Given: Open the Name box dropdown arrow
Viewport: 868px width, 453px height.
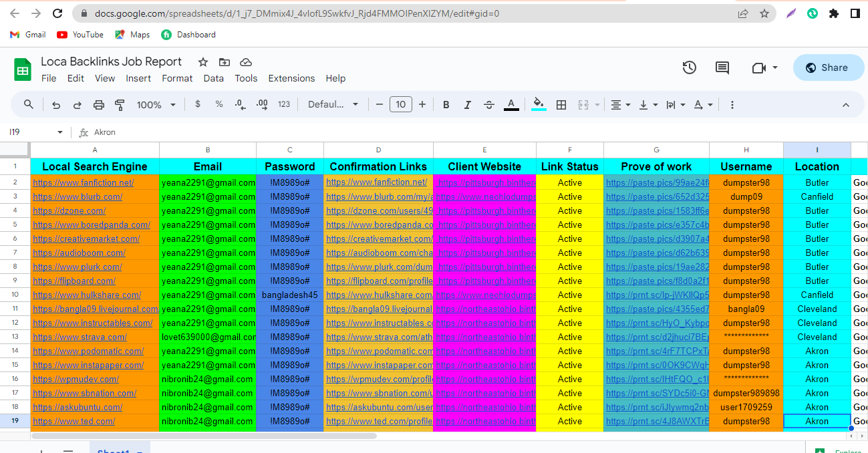Looking at the screenshot, I should 60,132.
